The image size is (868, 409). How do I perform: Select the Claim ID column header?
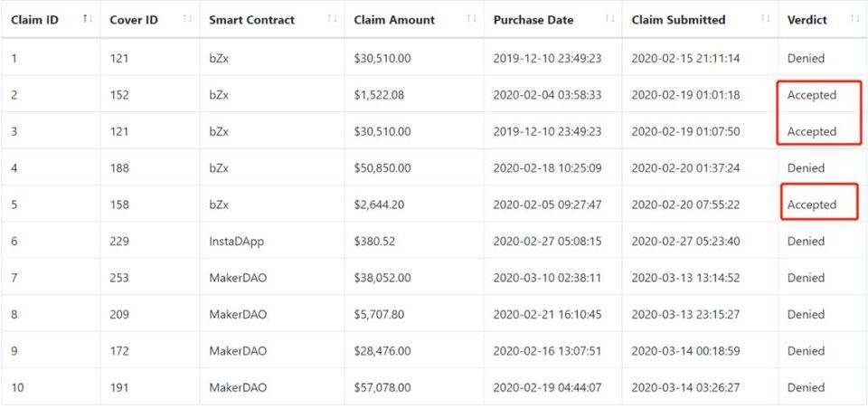35,20
